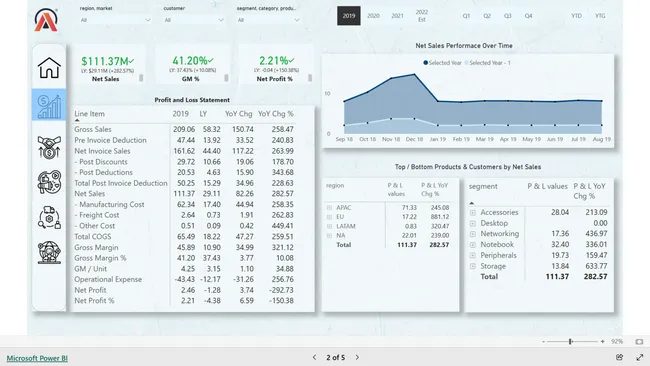Expand the Notebook segment row

473,245
